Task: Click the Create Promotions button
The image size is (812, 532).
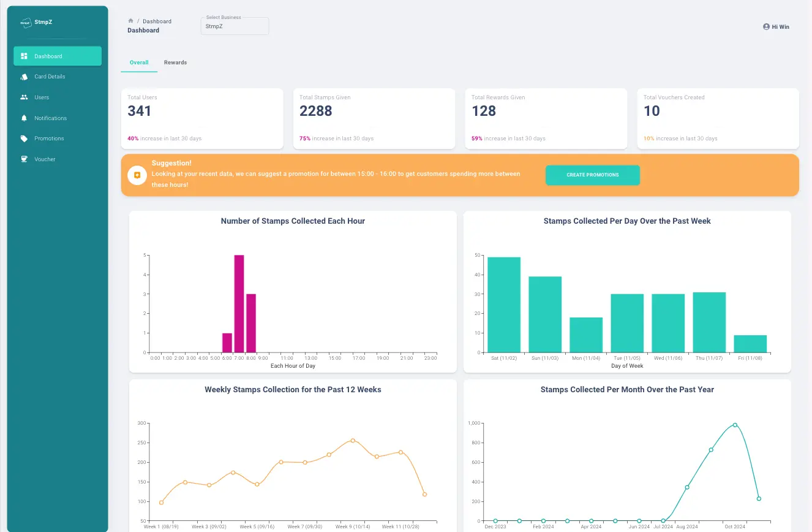Action: click(592, 175)
